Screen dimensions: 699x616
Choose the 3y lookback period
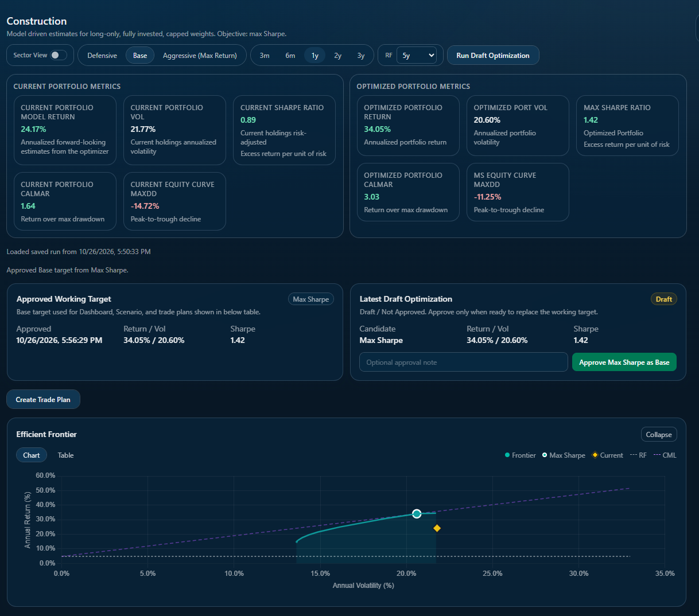coord(361,56)
